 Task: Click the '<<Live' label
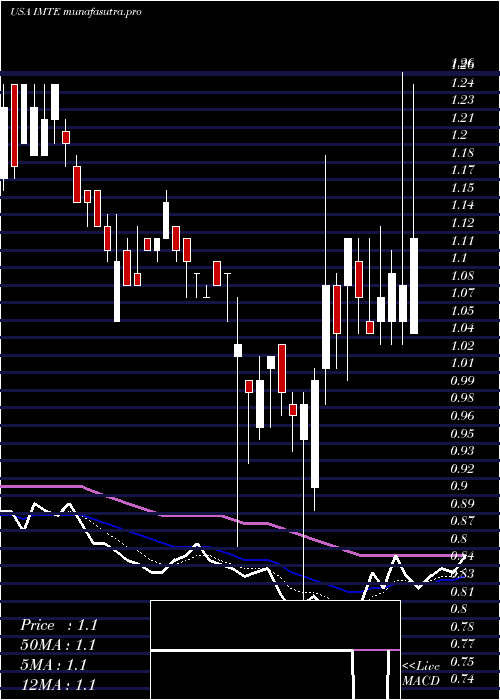tap(421, 667)
